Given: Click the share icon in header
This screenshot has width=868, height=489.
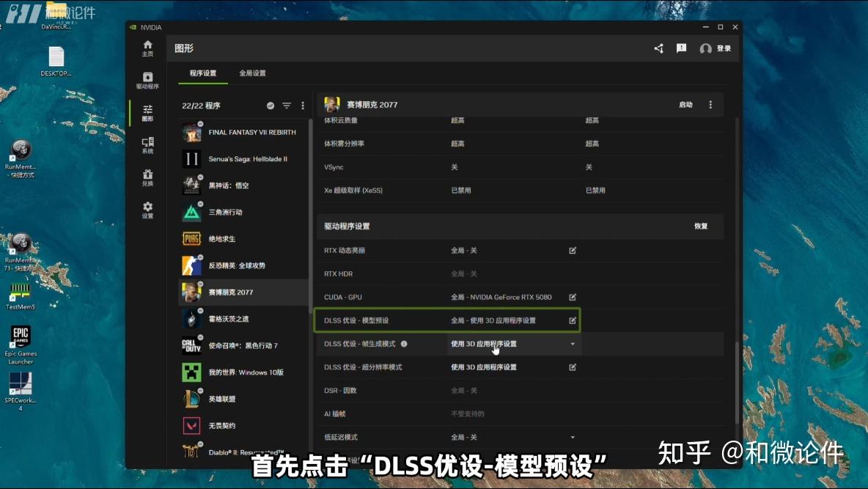Looking at the screenshot, I should coord(658,48).
